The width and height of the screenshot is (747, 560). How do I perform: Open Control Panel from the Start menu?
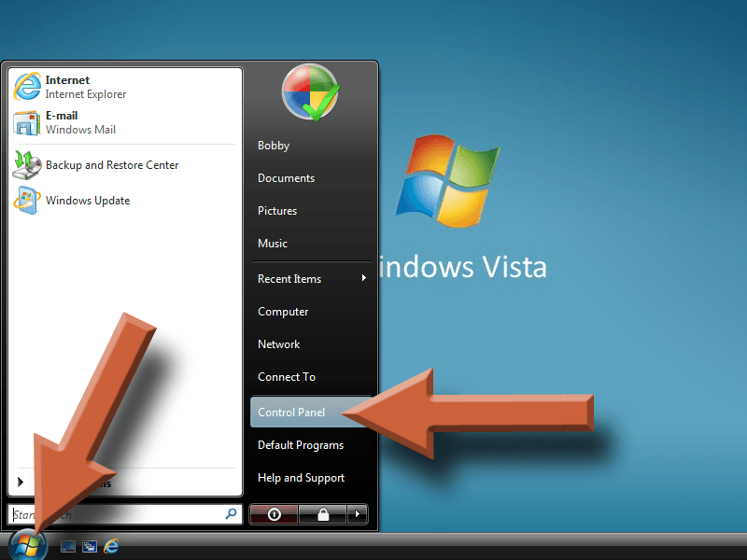(x=291, y=412)
